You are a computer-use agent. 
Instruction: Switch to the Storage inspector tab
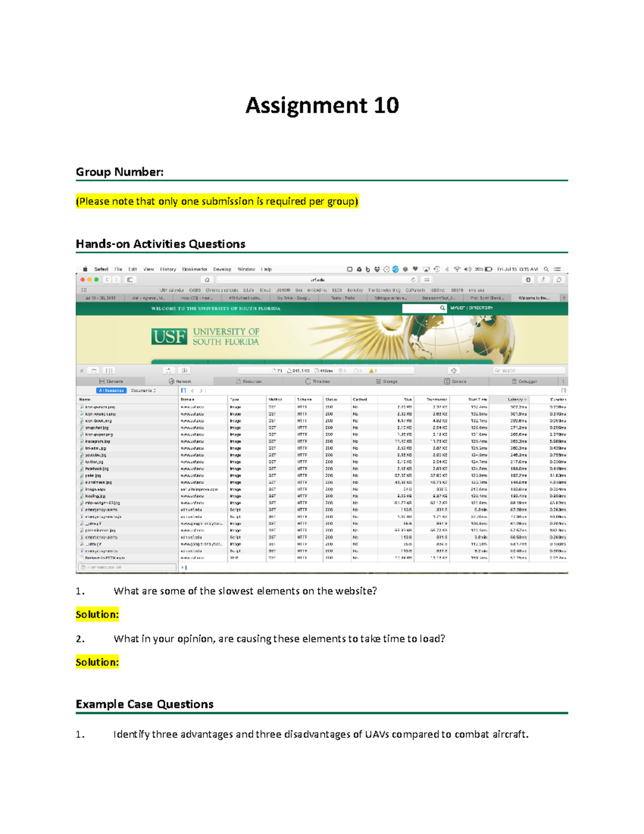[x=386, y=381]
